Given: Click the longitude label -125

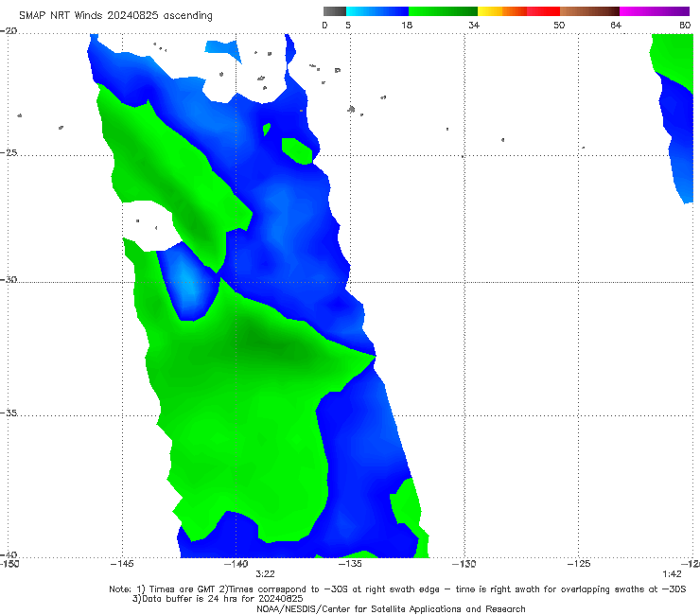Looking at the screenshot, I should (579, 564).
